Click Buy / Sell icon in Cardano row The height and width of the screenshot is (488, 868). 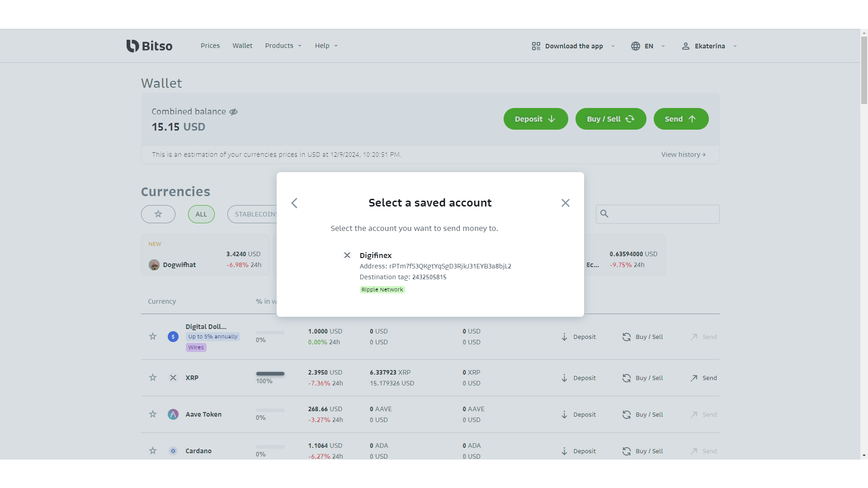(x=627, y=451)
